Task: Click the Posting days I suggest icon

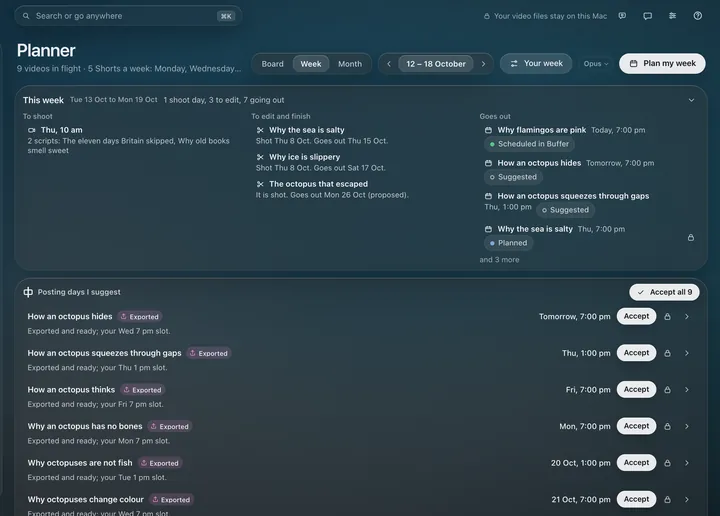Action: pyautogui.click(x=28, y=292)
